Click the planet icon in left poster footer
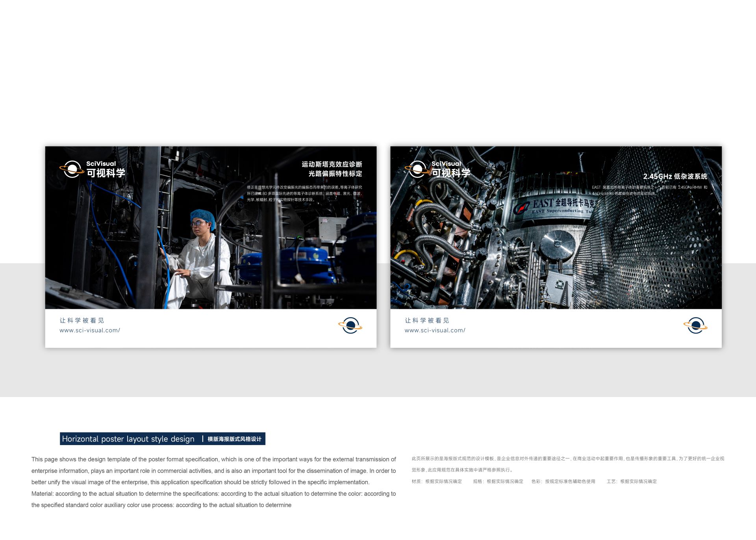756x540 pixels. 350,325
